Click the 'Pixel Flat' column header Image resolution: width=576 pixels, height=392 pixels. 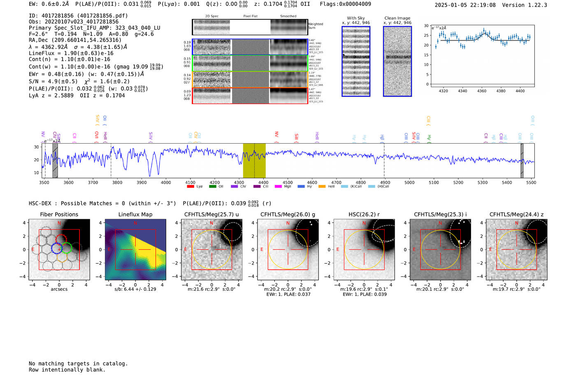click(x=250, y=16)
